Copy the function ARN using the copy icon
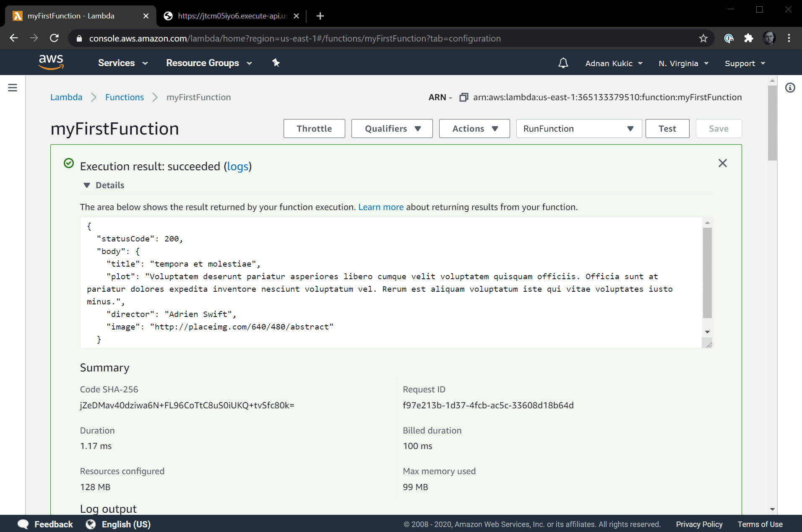 point(463,97)
